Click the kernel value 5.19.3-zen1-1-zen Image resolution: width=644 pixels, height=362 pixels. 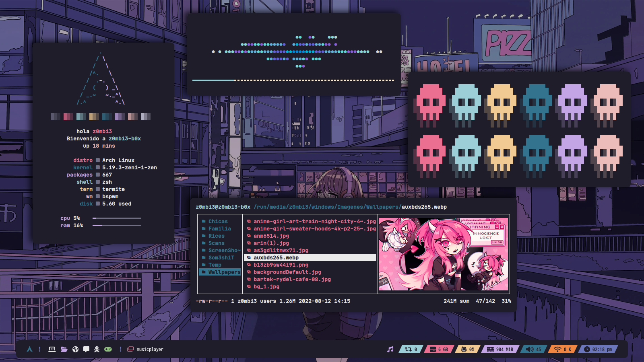130,167
